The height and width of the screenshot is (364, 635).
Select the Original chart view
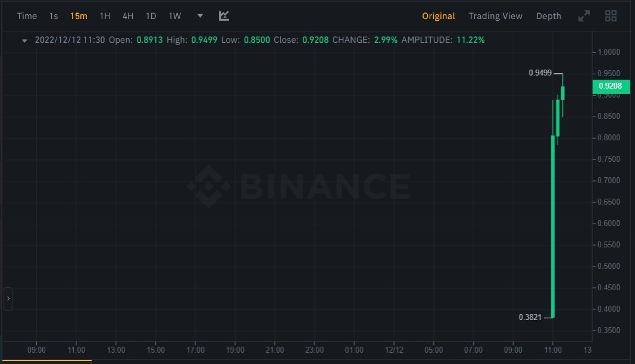click(439, 16)
